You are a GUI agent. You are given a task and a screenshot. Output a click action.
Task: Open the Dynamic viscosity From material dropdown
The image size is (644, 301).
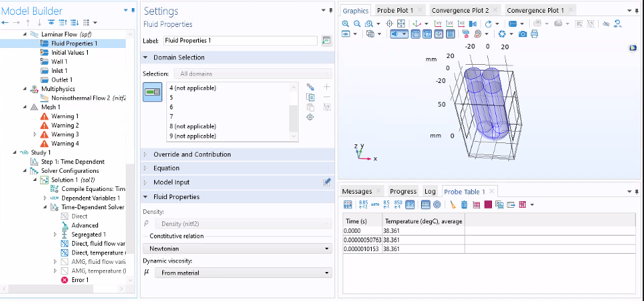coord(243,273)
